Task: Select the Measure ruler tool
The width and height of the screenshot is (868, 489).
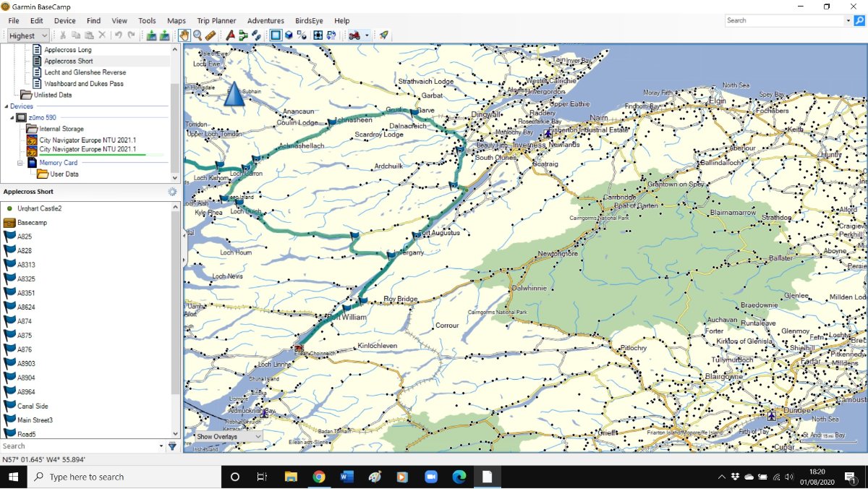Action: (210, 35)
